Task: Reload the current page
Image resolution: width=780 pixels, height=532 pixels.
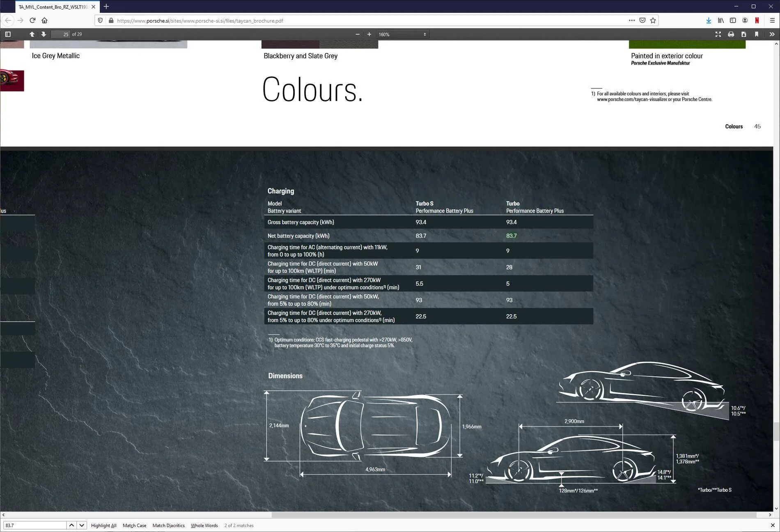Action: point(32,20)
